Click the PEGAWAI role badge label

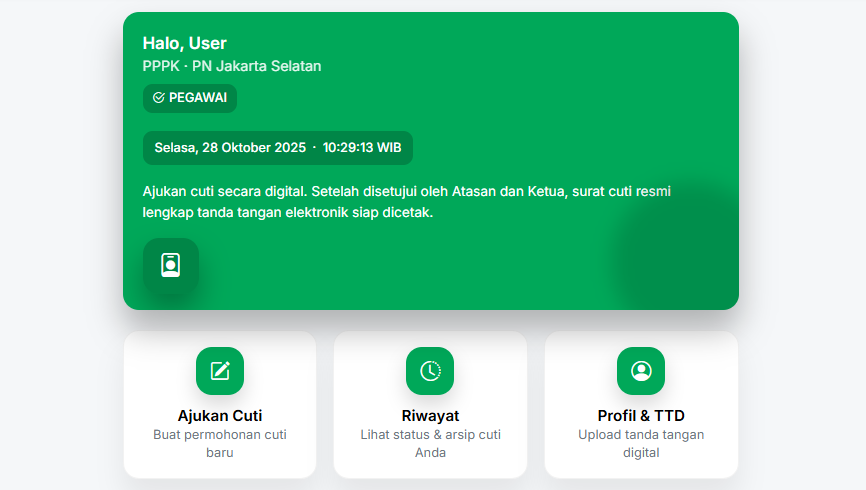[x=198, y=98]
